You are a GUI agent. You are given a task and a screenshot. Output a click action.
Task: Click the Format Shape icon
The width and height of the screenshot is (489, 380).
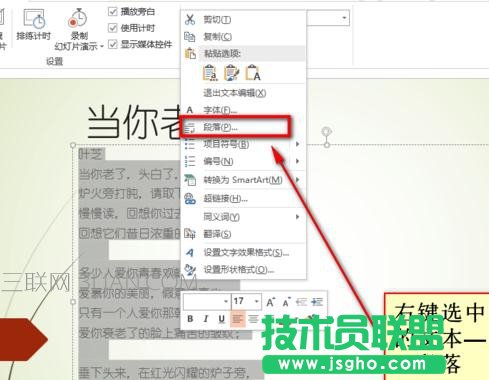pyautogui.click(x=190, y=270)
